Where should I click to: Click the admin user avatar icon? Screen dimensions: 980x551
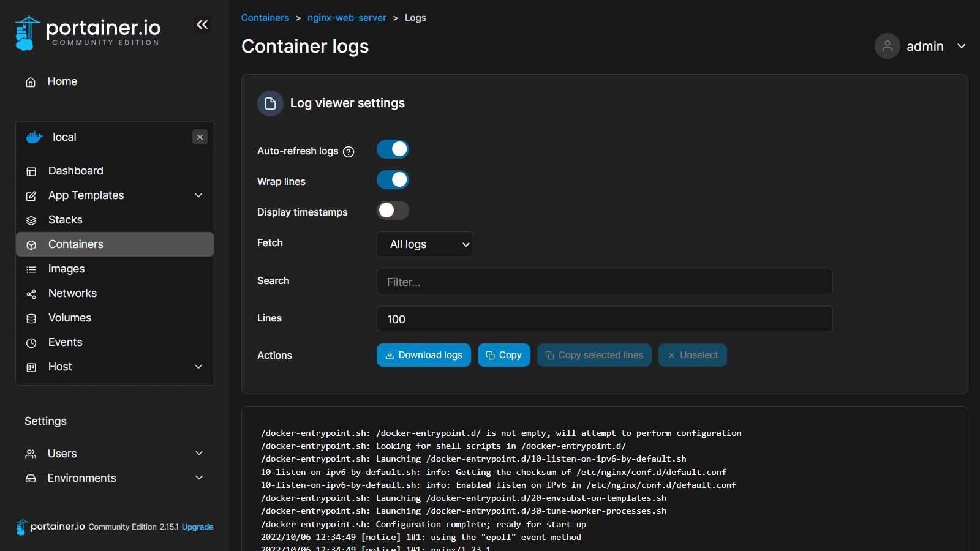pos(887,46)
